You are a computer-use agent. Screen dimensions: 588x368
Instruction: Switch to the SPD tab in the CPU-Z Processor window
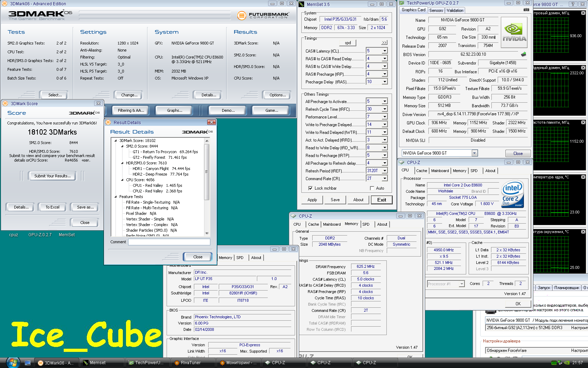[474, 171]
